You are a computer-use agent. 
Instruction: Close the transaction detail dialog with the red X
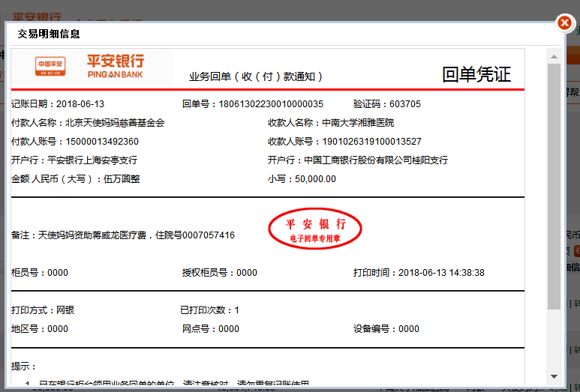564,23
